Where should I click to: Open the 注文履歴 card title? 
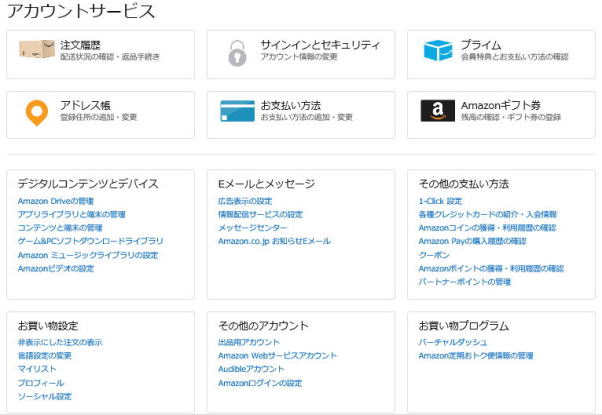click(x=80, y=45)
